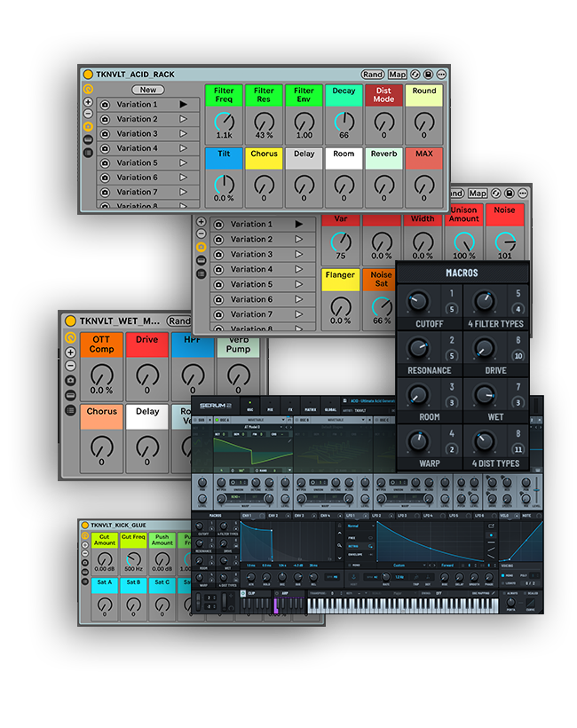
Task: Toggle TKNVLT_KICK_GLUE device activator circle
Action: (85, 525)
